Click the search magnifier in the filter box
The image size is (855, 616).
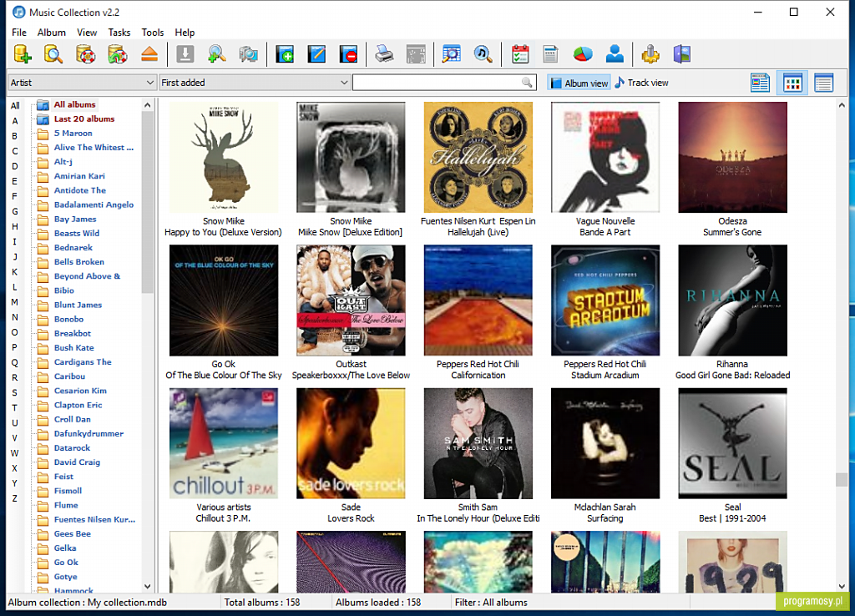(x=527, y=83)
